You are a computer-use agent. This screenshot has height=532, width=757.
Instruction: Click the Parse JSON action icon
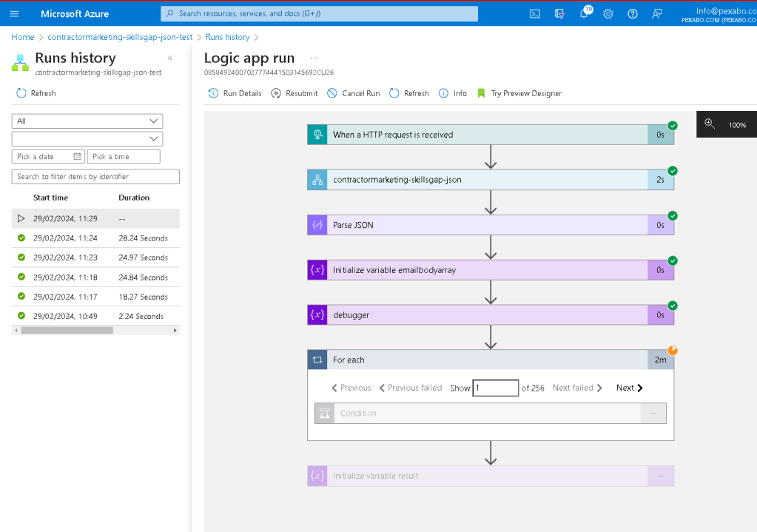click(x=317, y=225)
